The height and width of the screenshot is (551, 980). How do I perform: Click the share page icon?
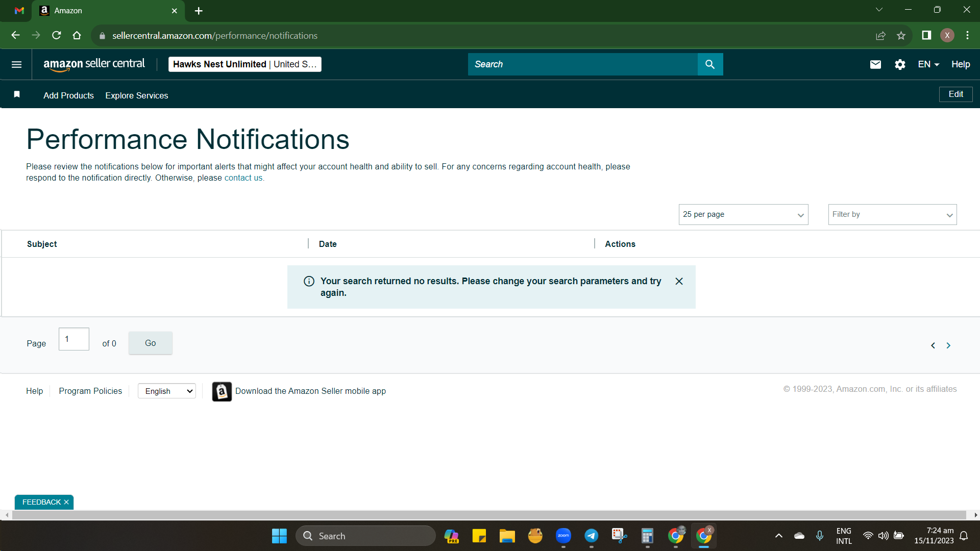click(880, 35)
